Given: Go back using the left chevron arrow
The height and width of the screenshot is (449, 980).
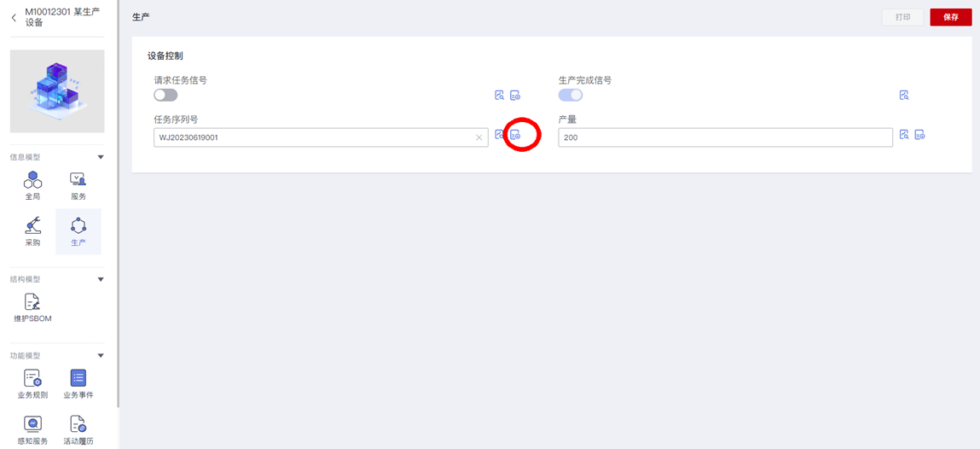Looking at the screenshot, I should click(14, 17).
